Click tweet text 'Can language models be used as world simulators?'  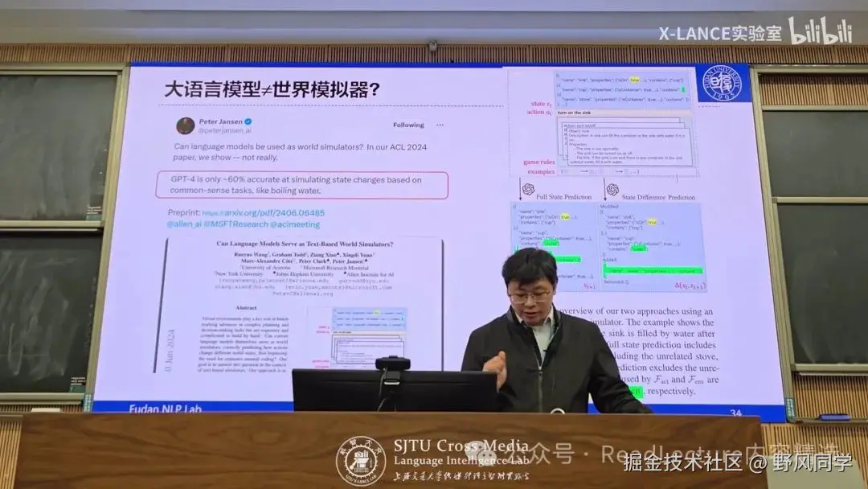268,146
